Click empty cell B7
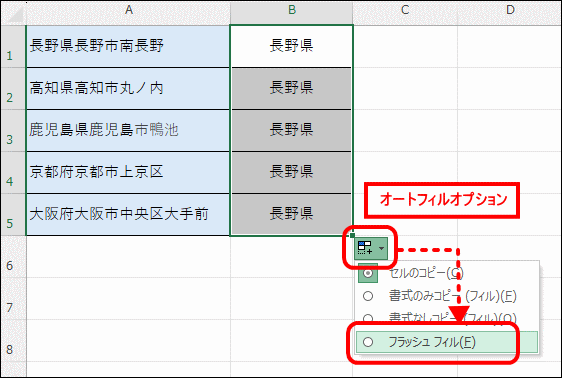 click(291, 298)
